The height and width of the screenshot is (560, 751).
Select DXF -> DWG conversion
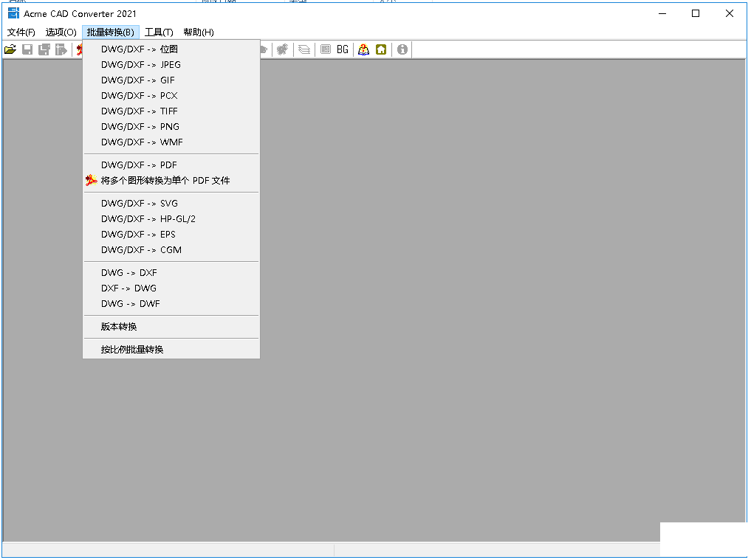tap(171, 288)
